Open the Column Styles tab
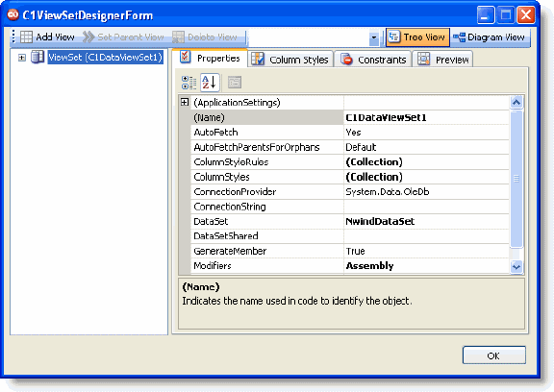 point(290,60)
